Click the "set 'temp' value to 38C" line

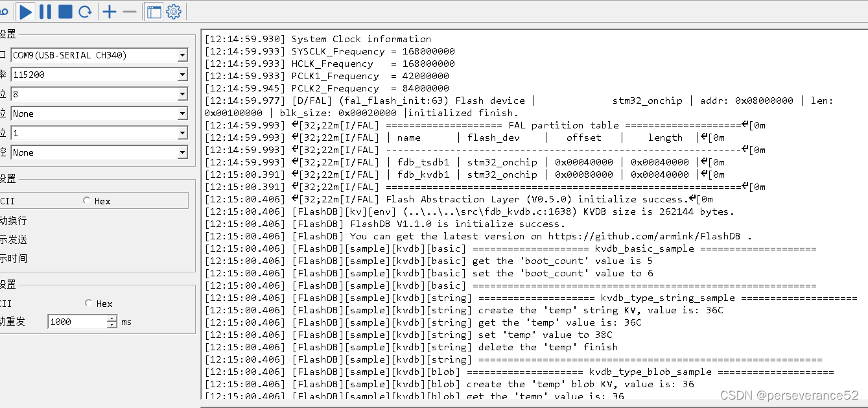point(408,335)
